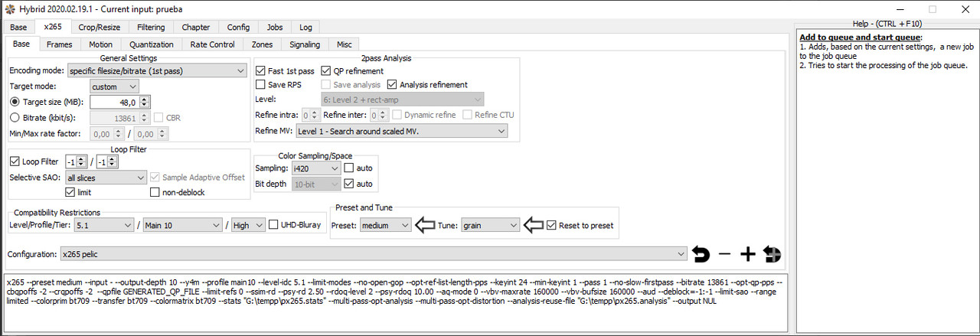This screenshot has width=980, height=336.
Task: Open the Level 5.1 dropdown
Action: (103, 225)
